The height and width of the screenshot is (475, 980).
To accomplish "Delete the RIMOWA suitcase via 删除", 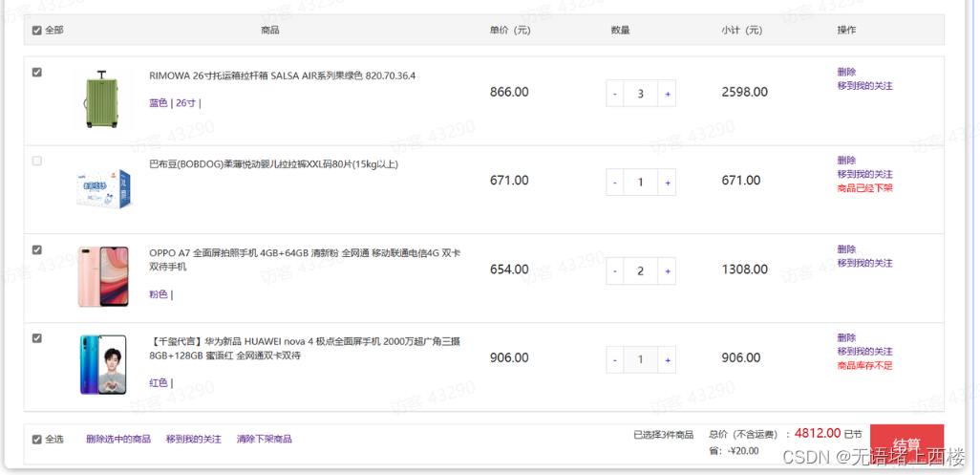I will click(x=847, y=72).
